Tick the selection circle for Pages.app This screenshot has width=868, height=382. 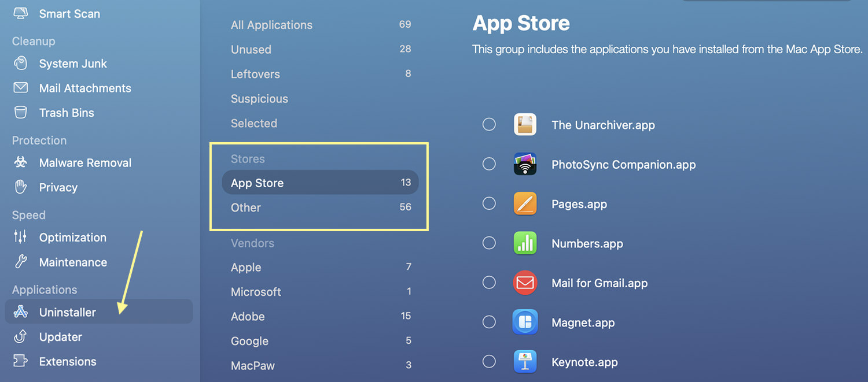coord(489,203)
